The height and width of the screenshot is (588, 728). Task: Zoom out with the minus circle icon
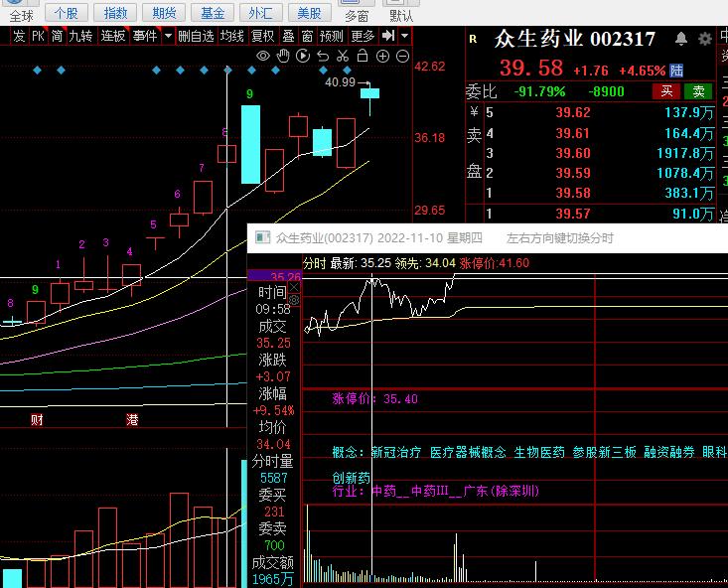tap(402, 57)
